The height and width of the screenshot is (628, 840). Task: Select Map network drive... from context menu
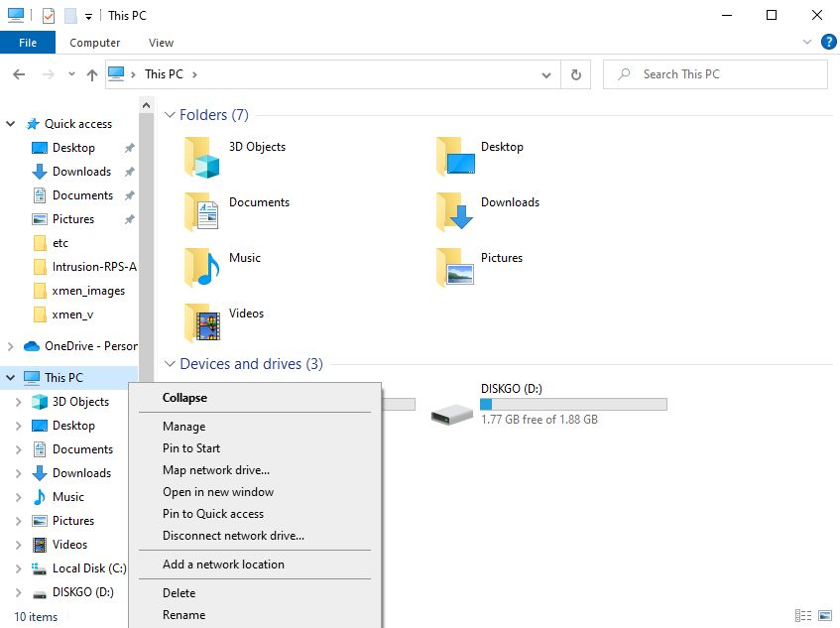(216, 470)
